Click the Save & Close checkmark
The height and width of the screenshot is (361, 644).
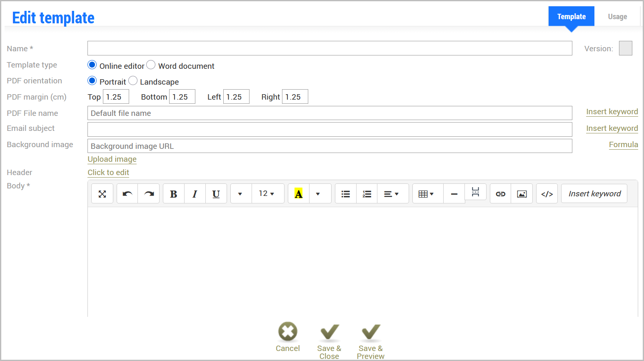tap(329, 332)
